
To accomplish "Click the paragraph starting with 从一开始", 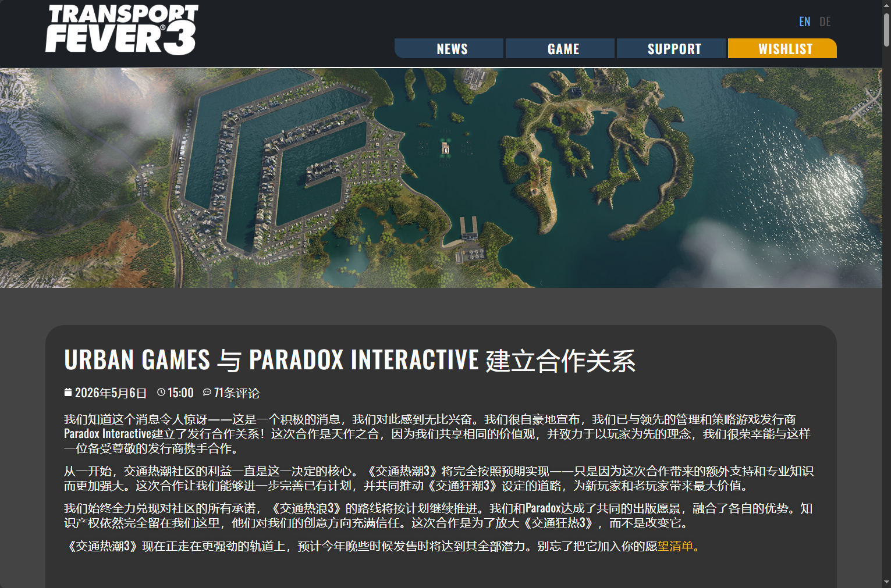I will click(x=439, y=478).
